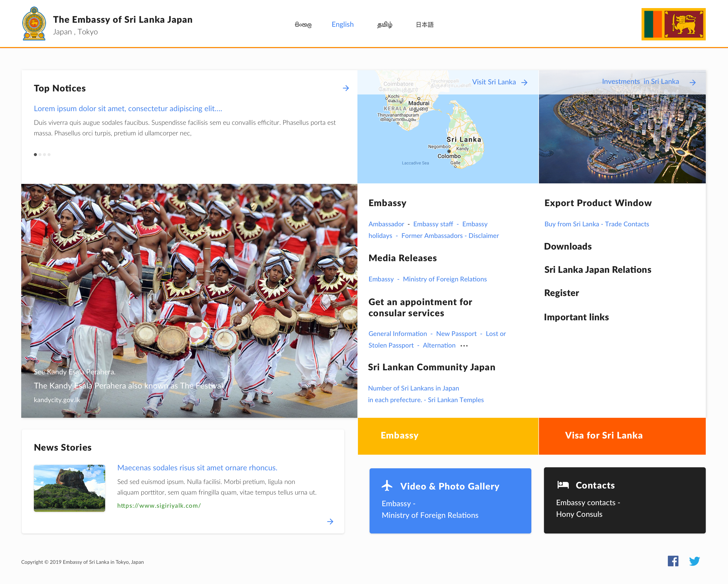Select the first notice carousel dot

[35, 155]
